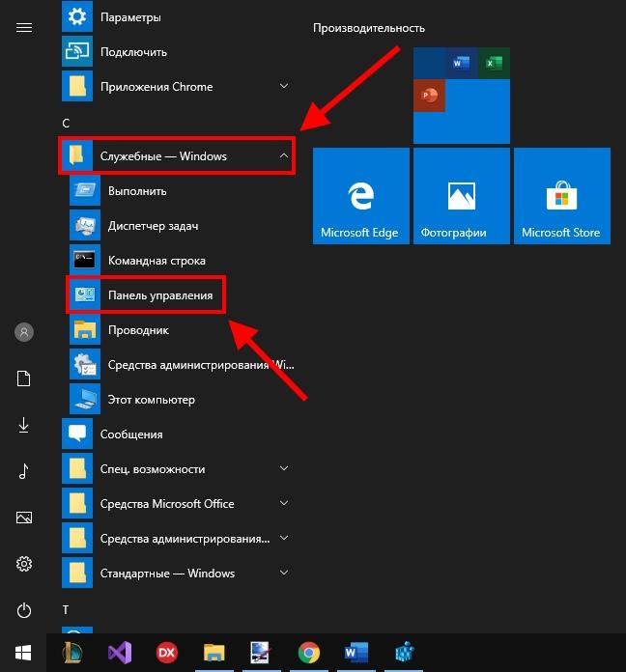This screenshot has height=672, width=626.
Task: Open the Music note icon in sidebar
Action: [x=24, y=471]
